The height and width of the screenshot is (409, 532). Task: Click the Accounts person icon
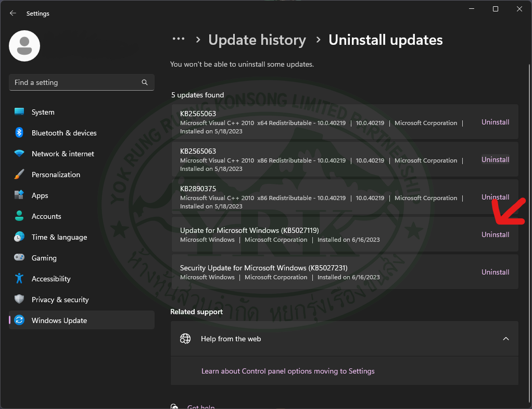click(19, 216)
